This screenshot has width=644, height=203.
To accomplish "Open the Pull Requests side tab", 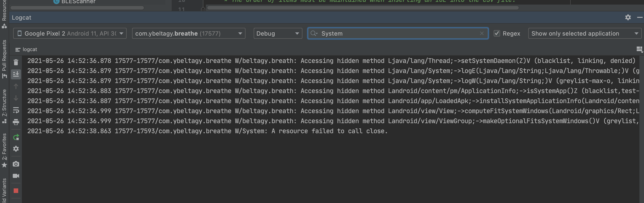I will [x=4, y=59].
